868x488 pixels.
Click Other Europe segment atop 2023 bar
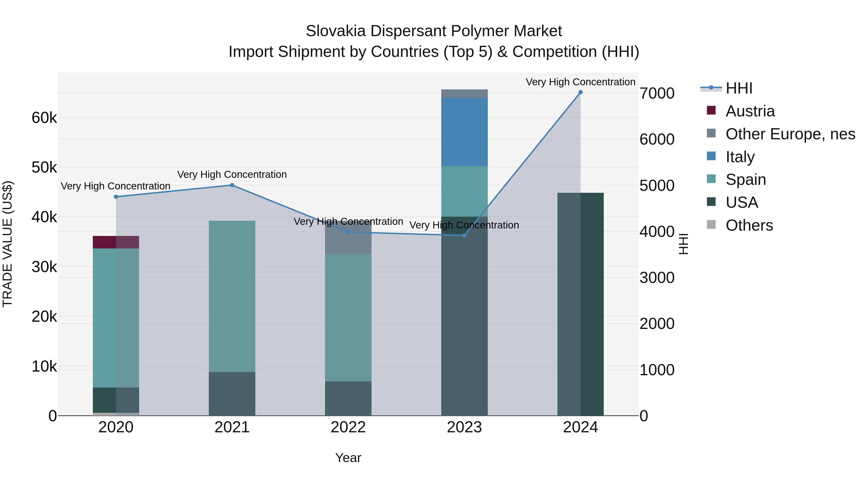[x=464, y=94]
